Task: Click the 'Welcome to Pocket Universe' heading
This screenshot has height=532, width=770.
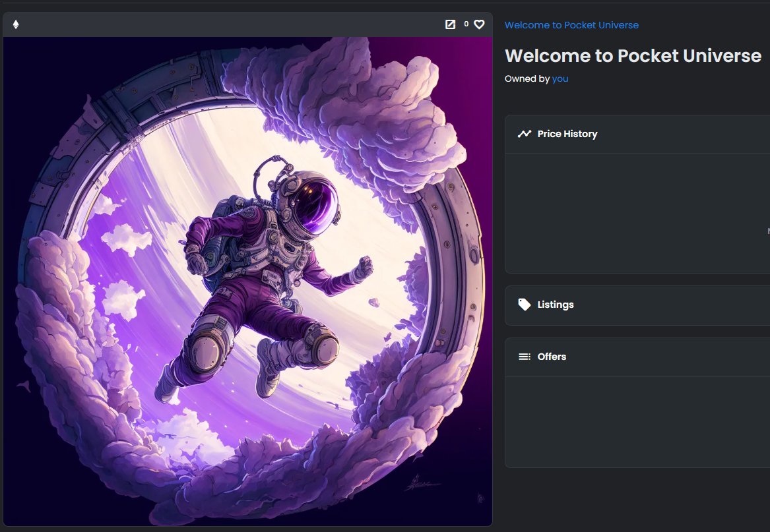Action: click(633, 56)
